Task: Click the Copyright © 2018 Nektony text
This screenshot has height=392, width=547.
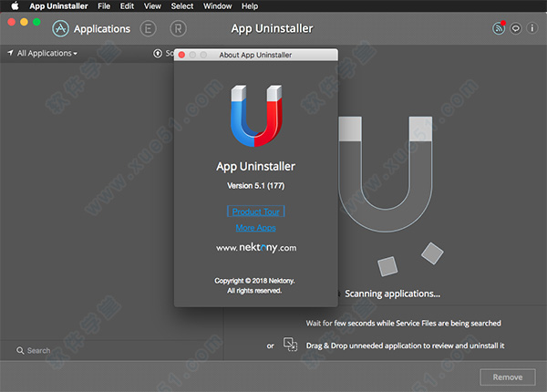Action: [254, 281]
